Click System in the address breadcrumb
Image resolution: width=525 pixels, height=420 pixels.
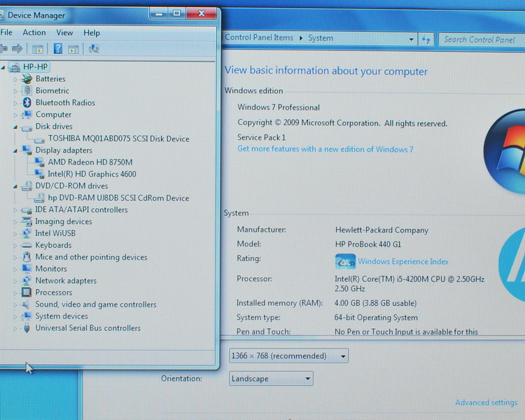tap(321, 38)
